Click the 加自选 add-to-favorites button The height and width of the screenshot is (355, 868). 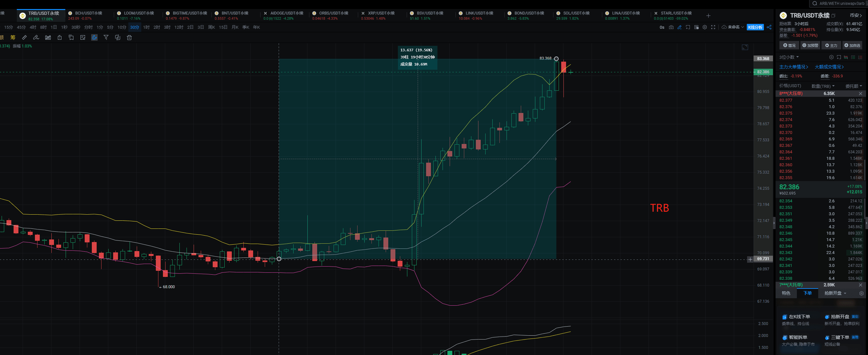[x=852, y=45]
